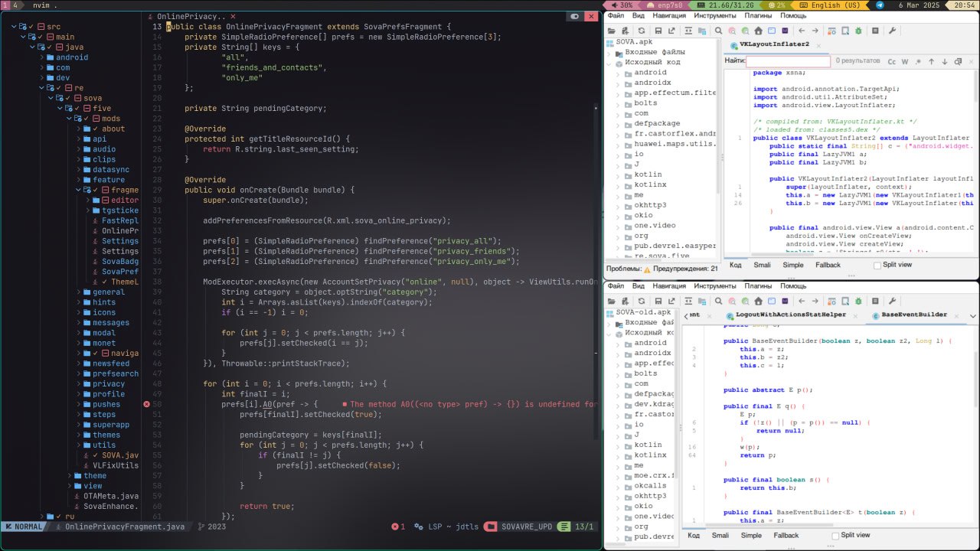Reload files via refresh icon in SOVA-old.apk window
This screenshot has height=551, width=980.
(x=641, y=302)
